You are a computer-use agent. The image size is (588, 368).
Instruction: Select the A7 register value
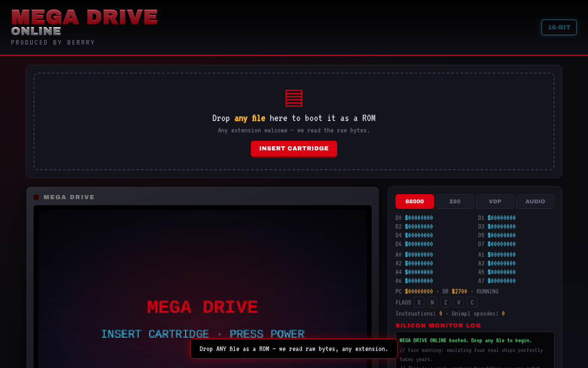[x=502, y=281]
